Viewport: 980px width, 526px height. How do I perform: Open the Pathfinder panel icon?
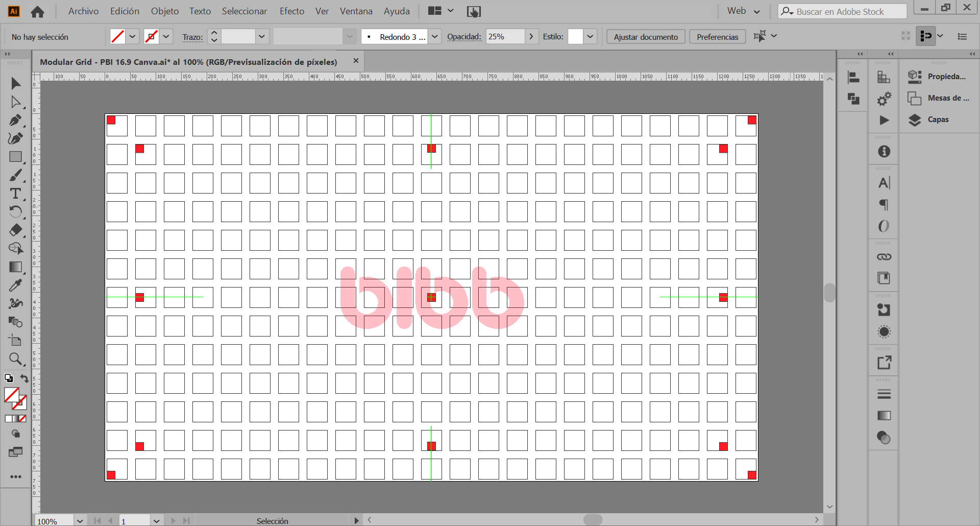tap(853, 99)
